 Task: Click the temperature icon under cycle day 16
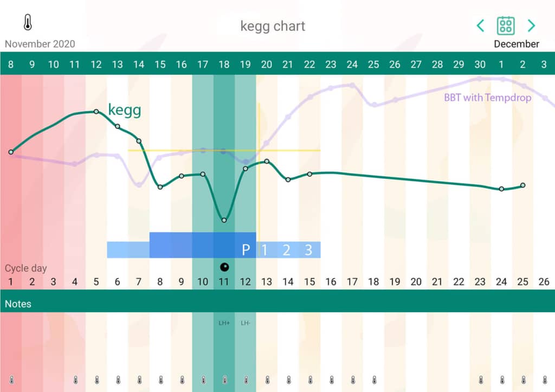point(331,380)
